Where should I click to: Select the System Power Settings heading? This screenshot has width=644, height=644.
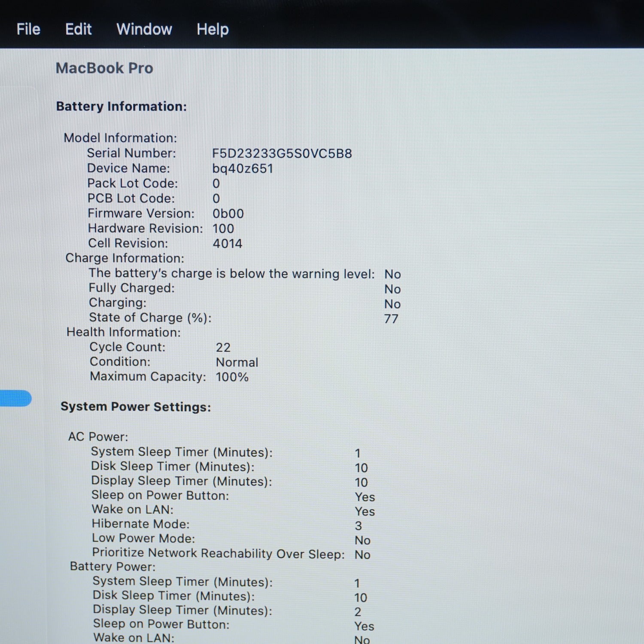(x=136, y=407)
